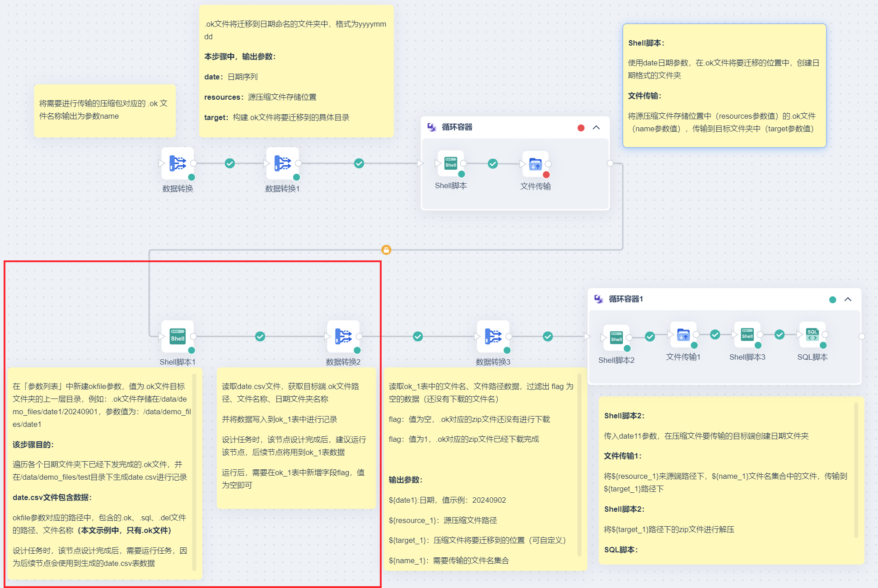Click the 数据转换2 node icon

point(343,336)
